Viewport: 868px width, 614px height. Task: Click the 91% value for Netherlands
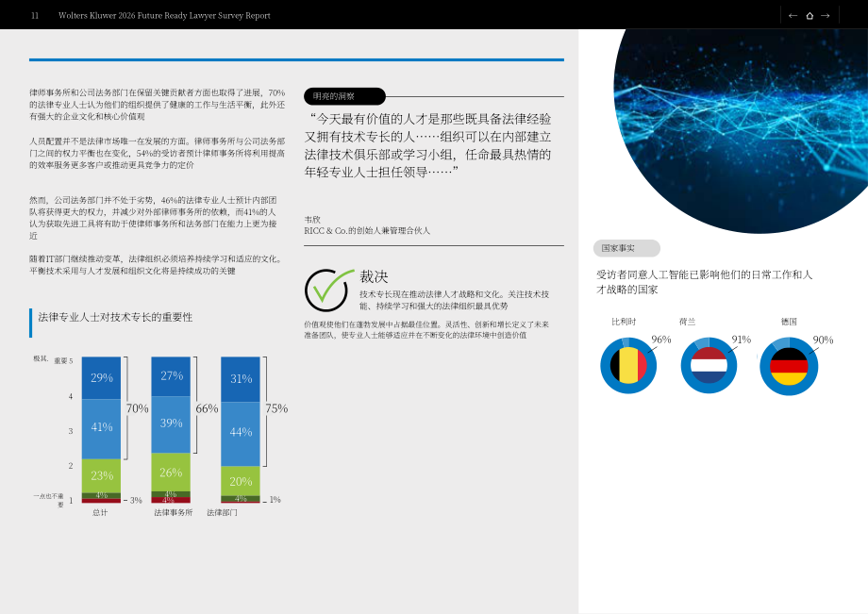tap(742, 340)
